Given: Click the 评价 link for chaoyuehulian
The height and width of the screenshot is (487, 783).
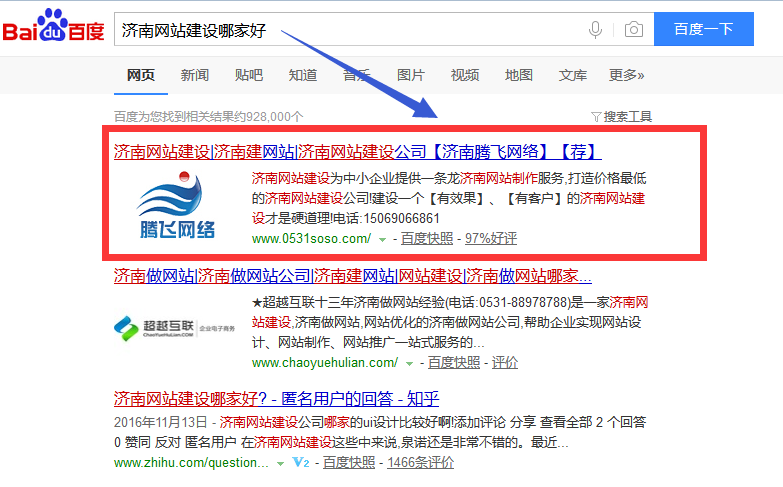Looking at the screenshot, I should pos(505,363).
